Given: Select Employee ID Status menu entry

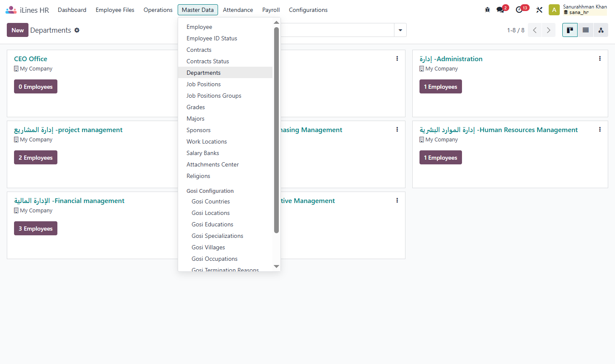Looking at the screenshot, I should click(225, 38).
